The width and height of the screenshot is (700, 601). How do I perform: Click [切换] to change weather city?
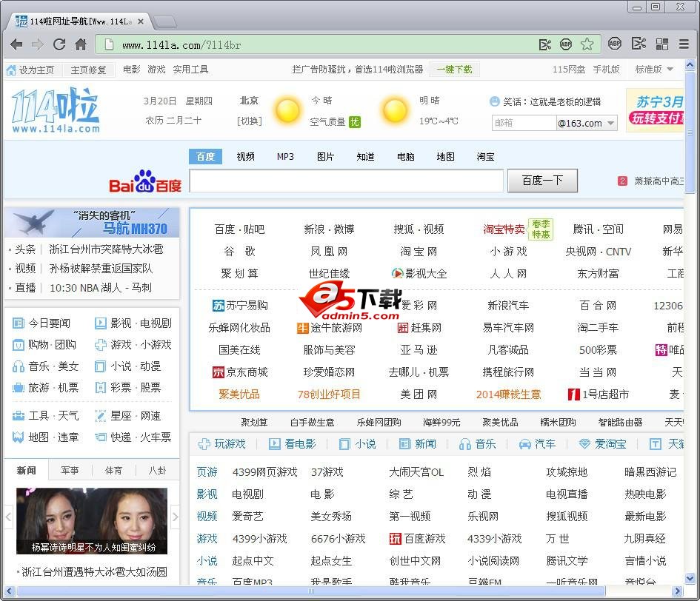tap(249, 121)
